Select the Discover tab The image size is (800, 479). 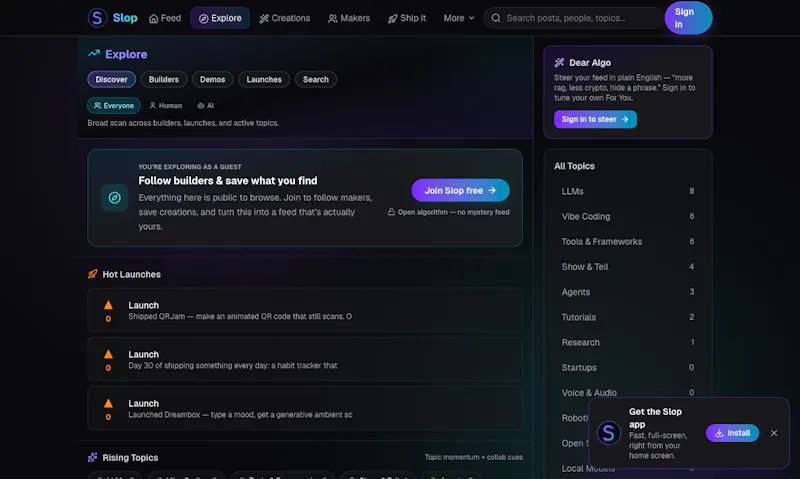(x=111, y=80)
